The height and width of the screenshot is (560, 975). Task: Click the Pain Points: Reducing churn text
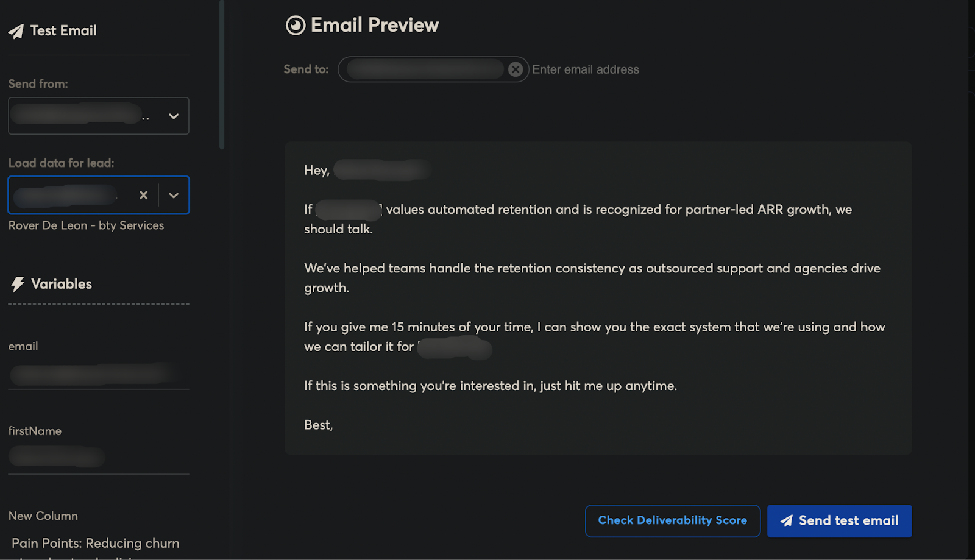click(95, 543)
